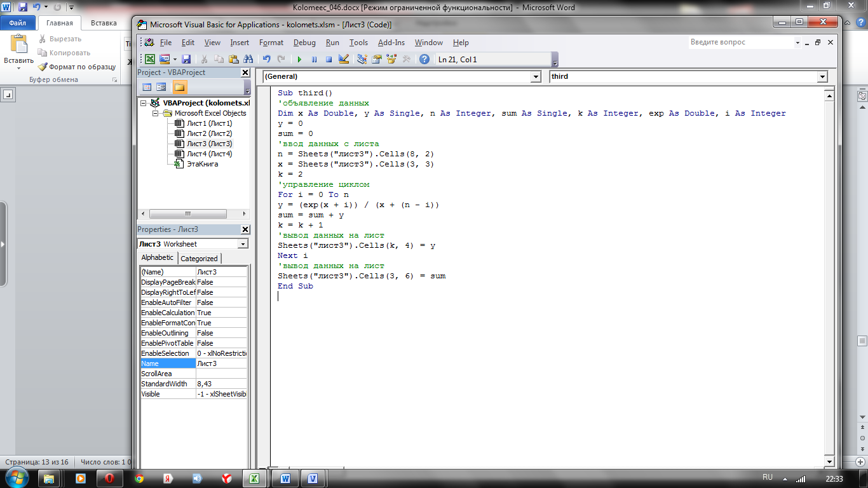Open the Window menu
The width and height of the screenshot is (868, 488).
[429, 43]
